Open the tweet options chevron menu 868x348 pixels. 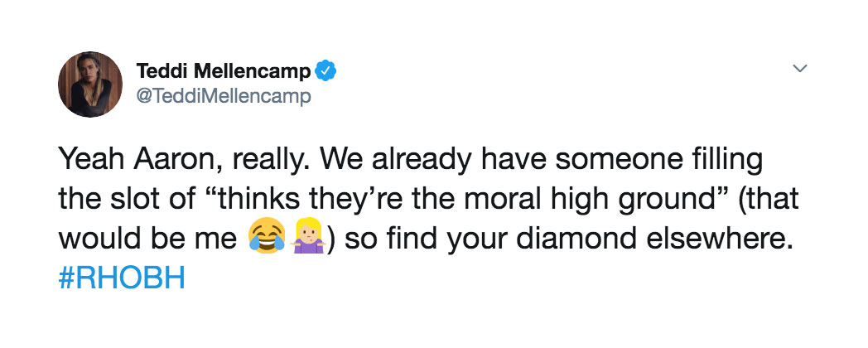(800, 70)
